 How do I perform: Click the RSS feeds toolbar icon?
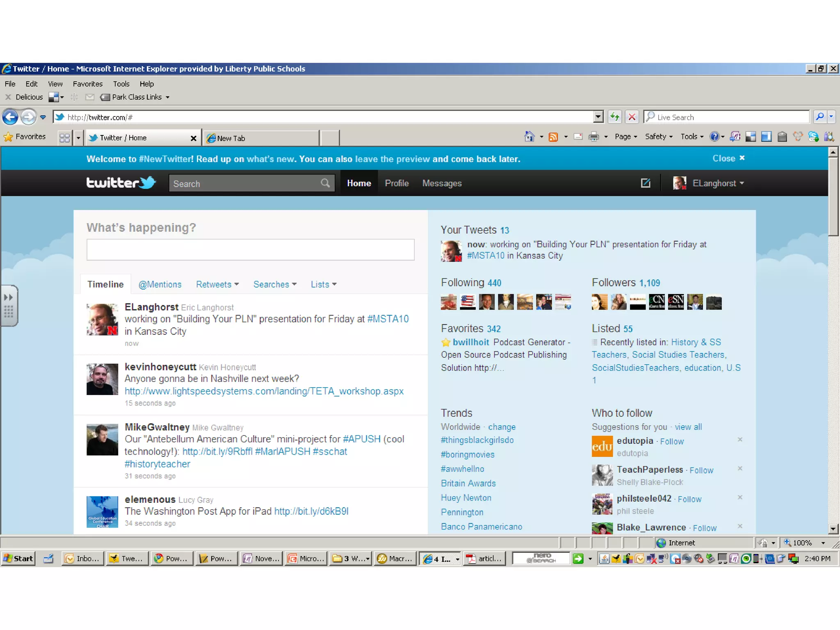(553, 137)
